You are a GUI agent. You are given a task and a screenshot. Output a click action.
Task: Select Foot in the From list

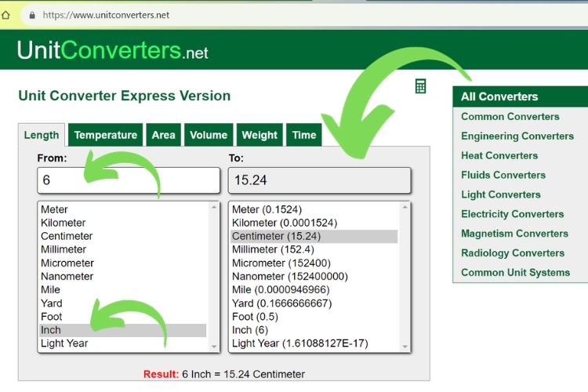[52, 317]
